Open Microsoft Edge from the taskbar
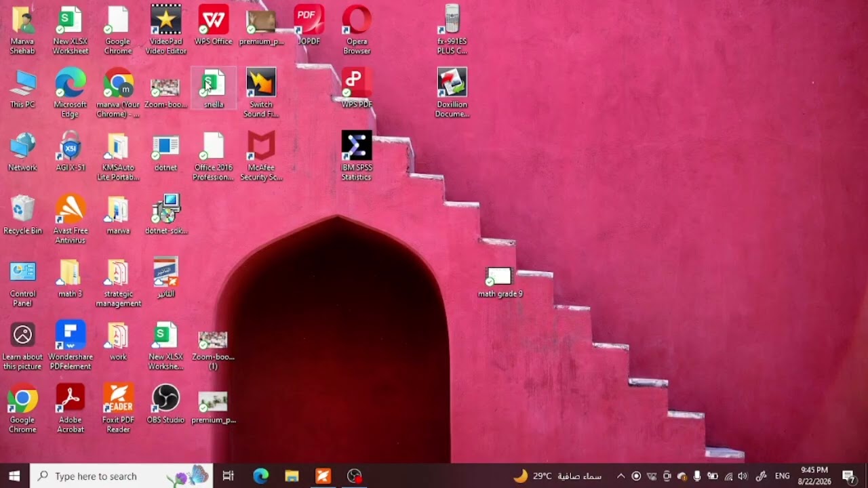Screen dimensions: 868x488 pyautogui.click(x=261, y=476)
